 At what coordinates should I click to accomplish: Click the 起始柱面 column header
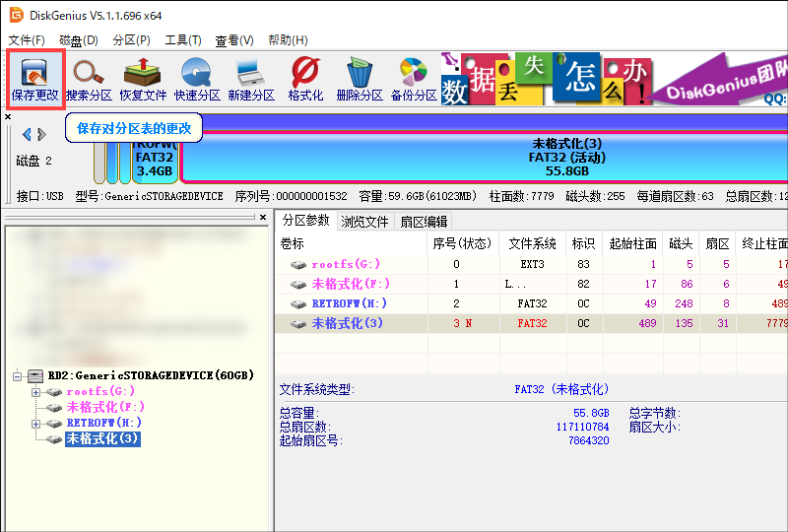point(632,243)
